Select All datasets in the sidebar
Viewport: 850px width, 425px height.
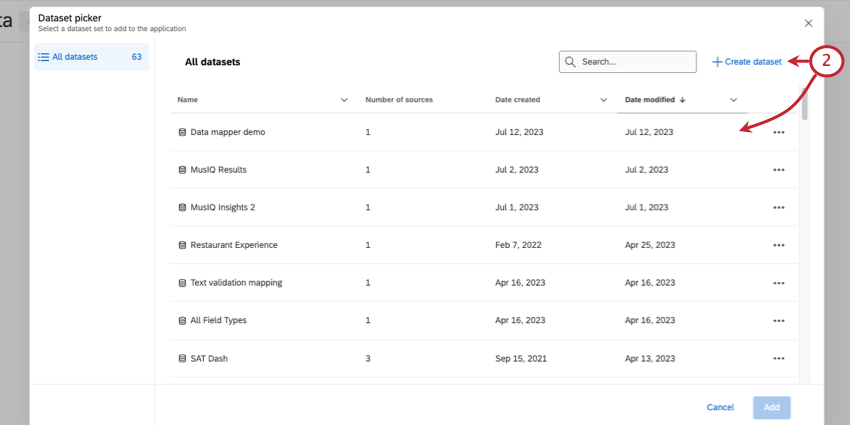coord(90,57)
